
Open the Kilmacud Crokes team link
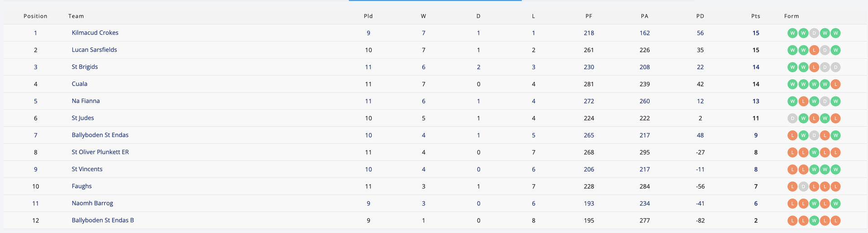[95, 33]
